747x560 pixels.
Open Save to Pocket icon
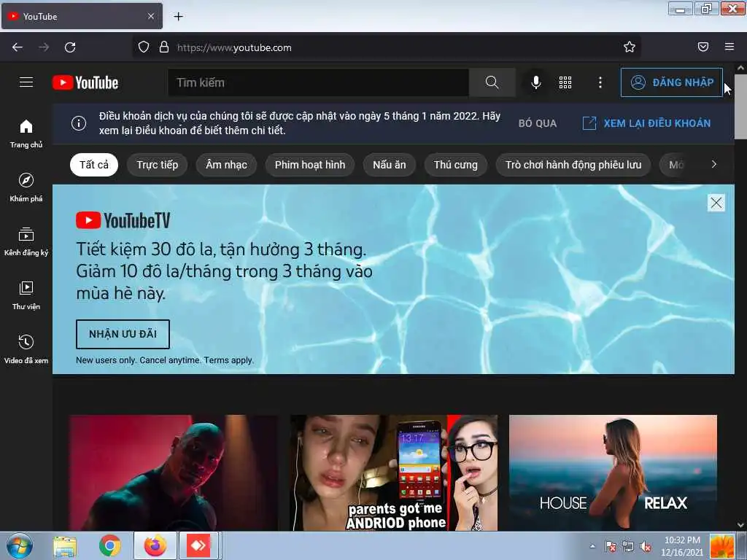pos(703,47)
